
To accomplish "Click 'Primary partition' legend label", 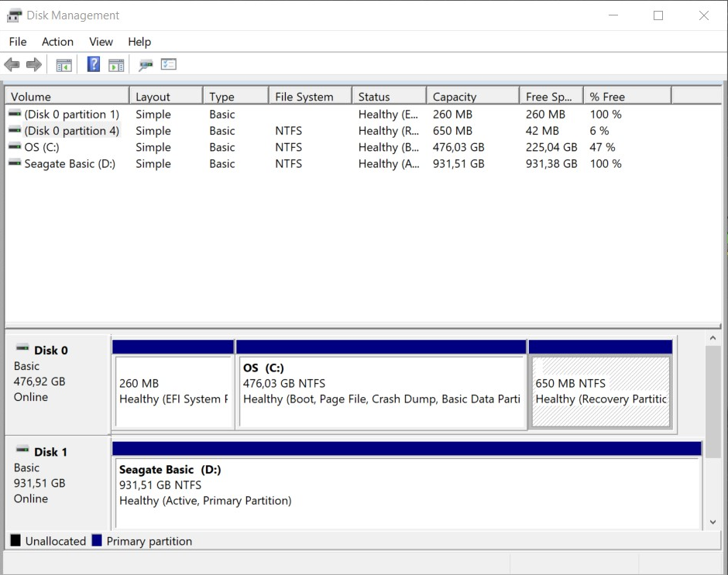I will tap(149, 541).
